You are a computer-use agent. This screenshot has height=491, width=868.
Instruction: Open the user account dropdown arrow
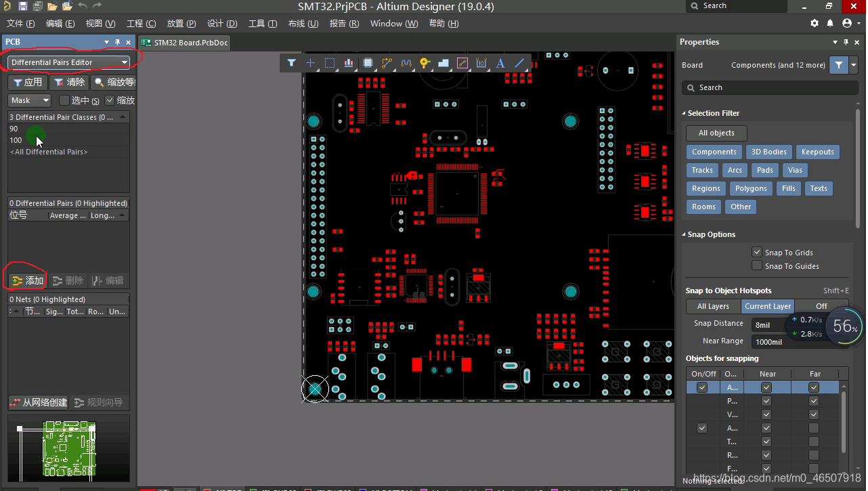point(858,23)
